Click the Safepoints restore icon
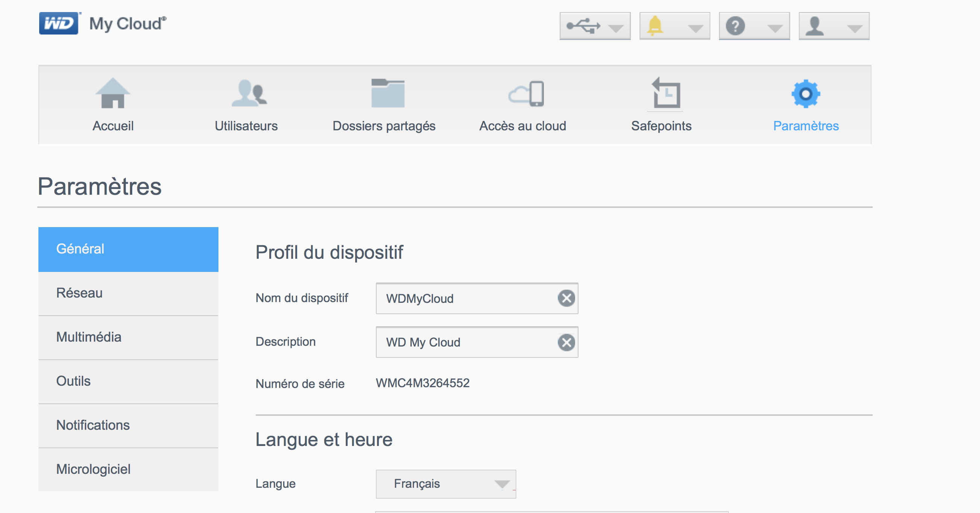Image resolution: width=980 pixels, height=513 pixels. tap(666, 93)
